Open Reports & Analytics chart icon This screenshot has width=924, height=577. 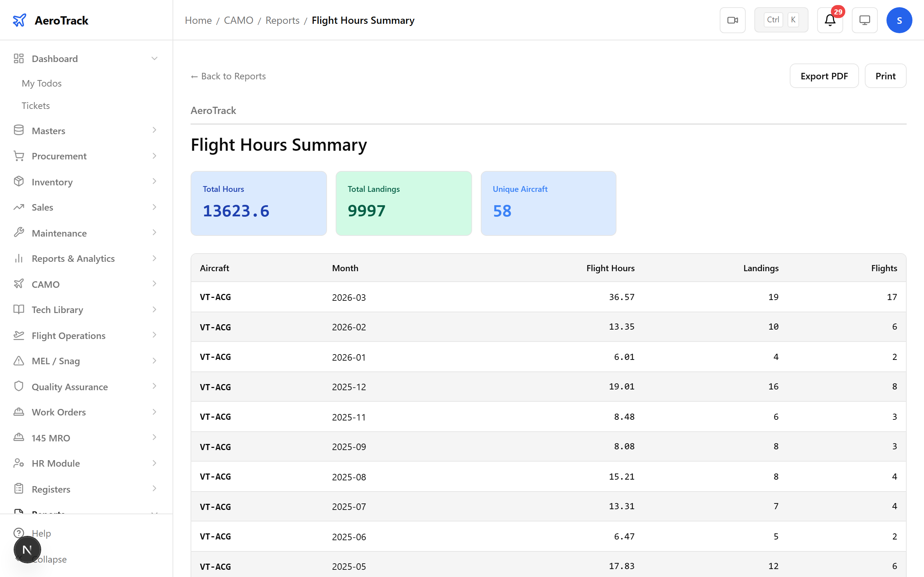point(19,258)
